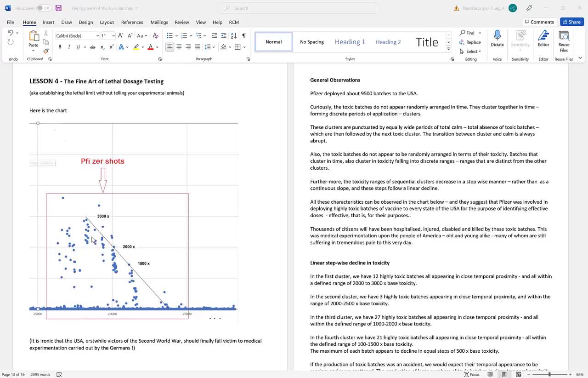Image resolution: width=588 pixels, height=378 pixels.
Task: Toggle the AutoSave switch
Action: coord(44,8)
